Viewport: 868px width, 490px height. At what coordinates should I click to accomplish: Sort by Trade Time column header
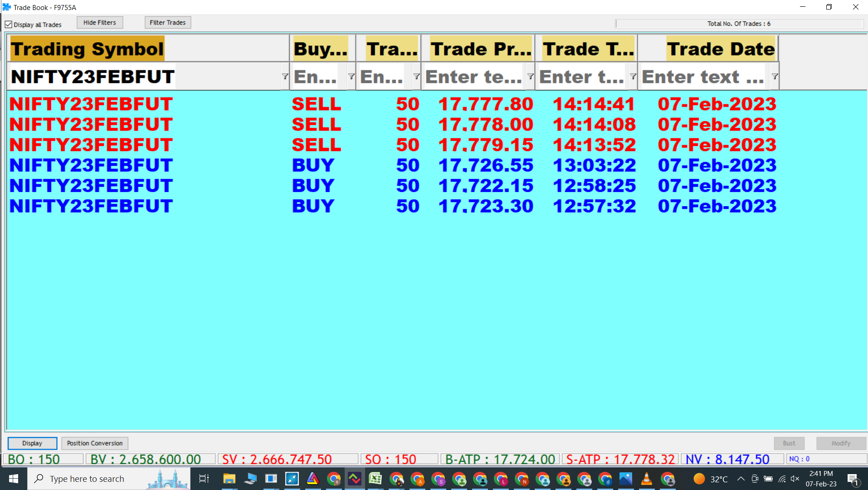coord(586,49)
